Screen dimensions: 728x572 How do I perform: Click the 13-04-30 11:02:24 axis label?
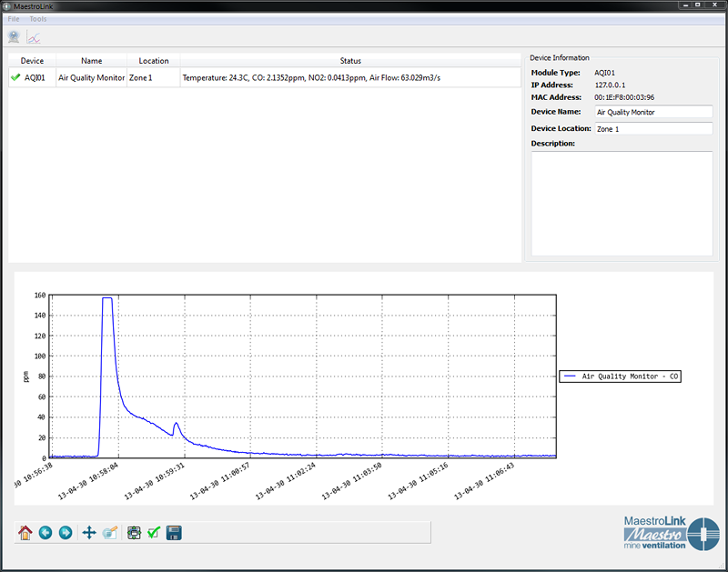pyautogui.click(x=286, y=481)
